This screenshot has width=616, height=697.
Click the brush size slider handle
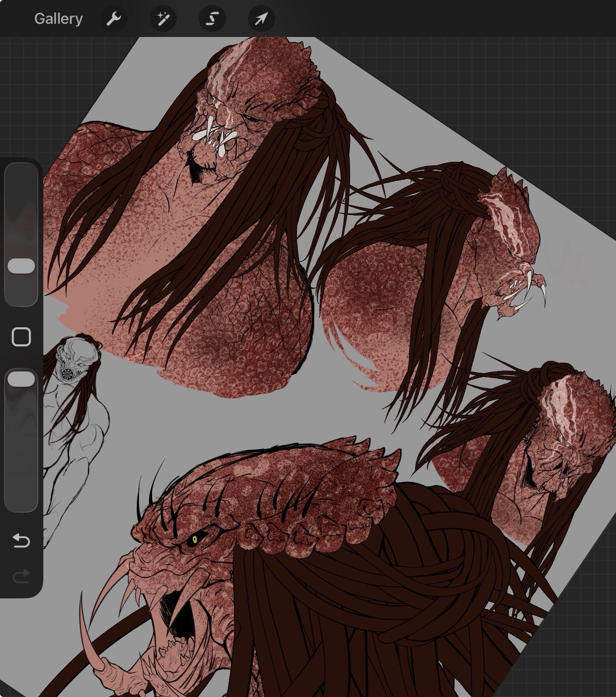pos(21,266)
